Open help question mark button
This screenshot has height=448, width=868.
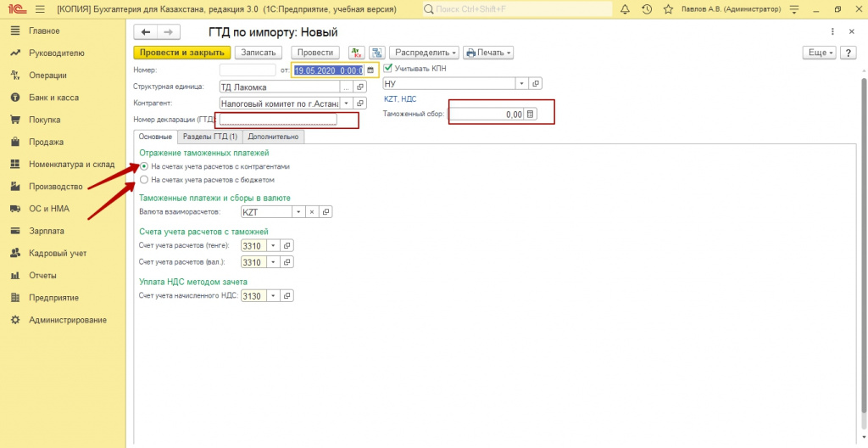coord(848,53)
